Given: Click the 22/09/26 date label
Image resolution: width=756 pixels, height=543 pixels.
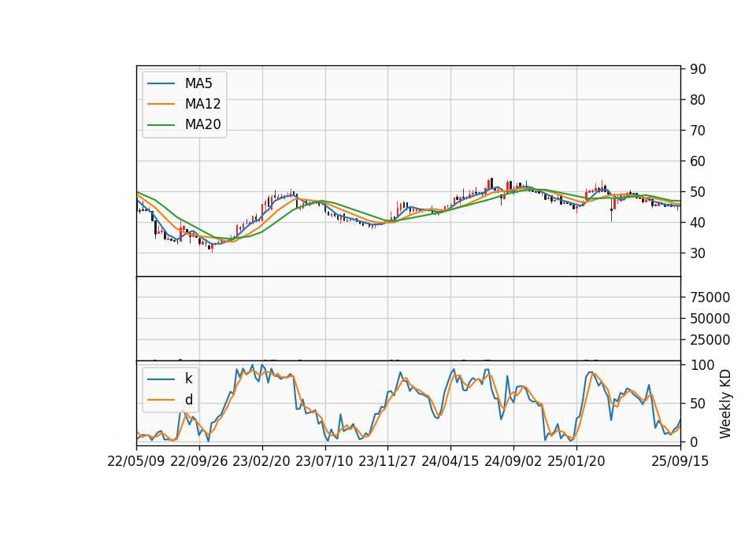Looking at the screenshot, I should click(199, 461).
